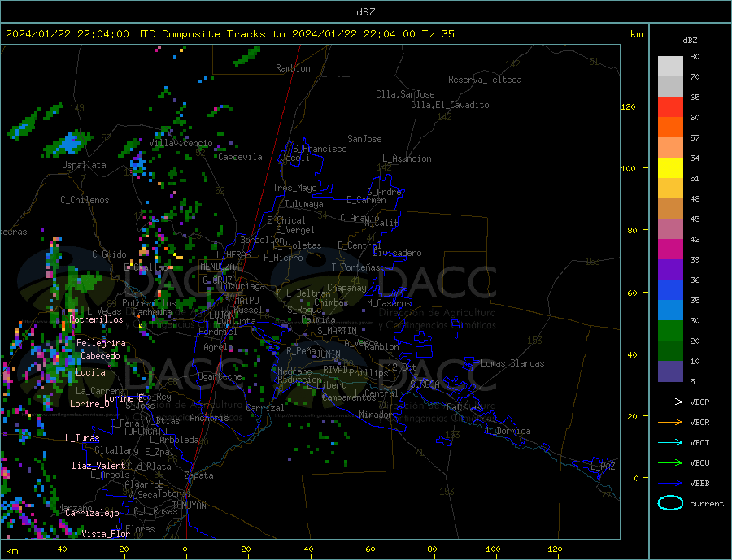Click the 0 tick on the vertical axis

point(636,478)
